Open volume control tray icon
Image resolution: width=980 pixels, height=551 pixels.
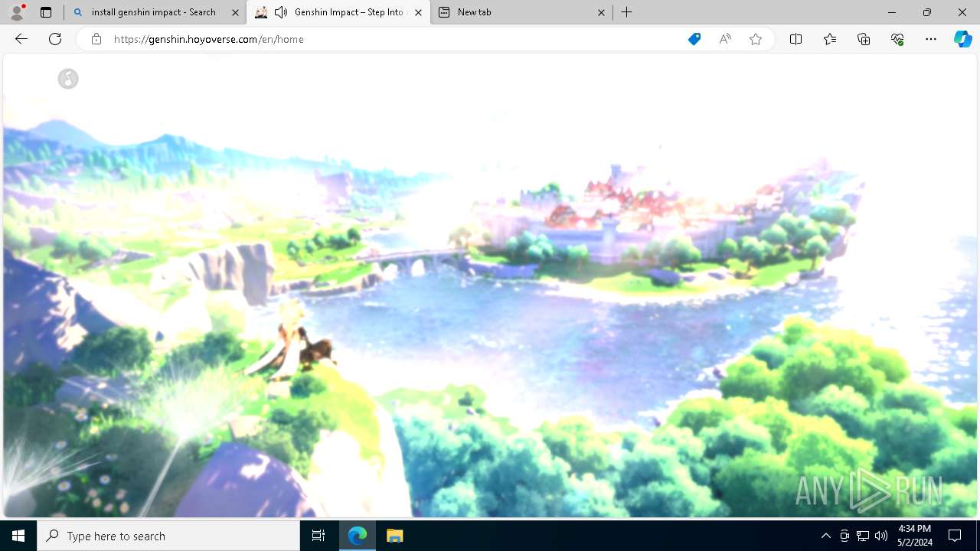(x=881, y=536)
